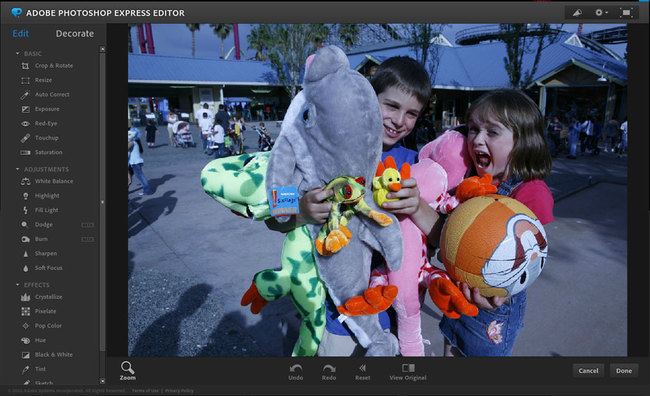This screenshot has width=650, height=396.
Task: Apply the Sharpen adjustment
Action: click(39, 253)
